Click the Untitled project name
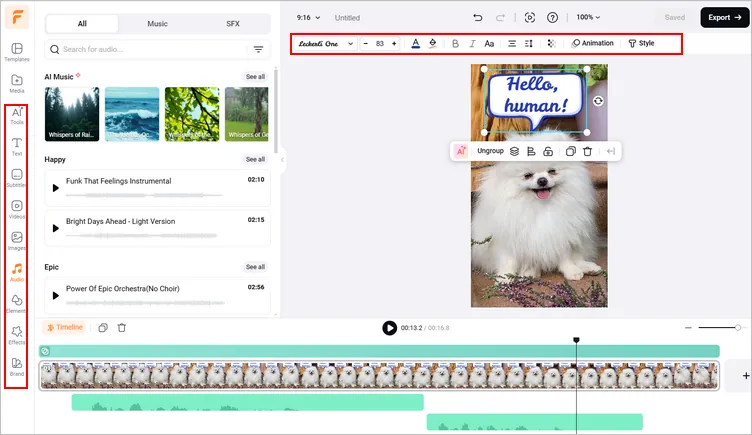Viewport: 752px width, 435px height. tap(347, 18)
